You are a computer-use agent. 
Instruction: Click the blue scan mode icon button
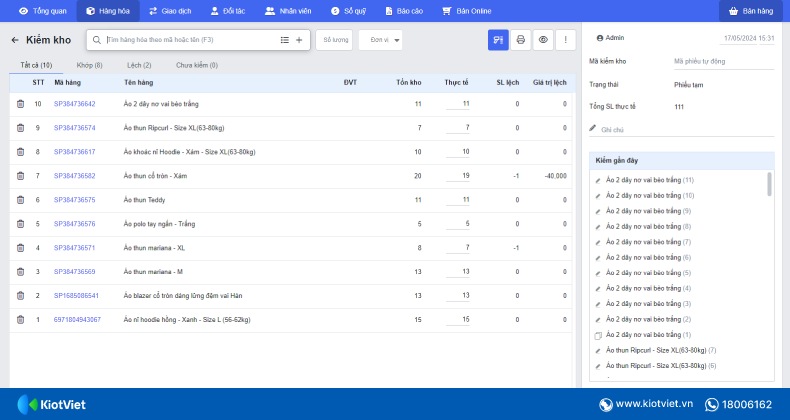tap(498, 40)
